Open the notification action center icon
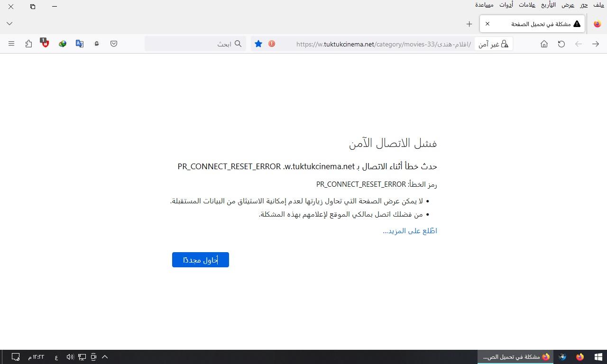The height and width of the screenshot is (364, 607). pyautogui.click(x=15, y=357)
